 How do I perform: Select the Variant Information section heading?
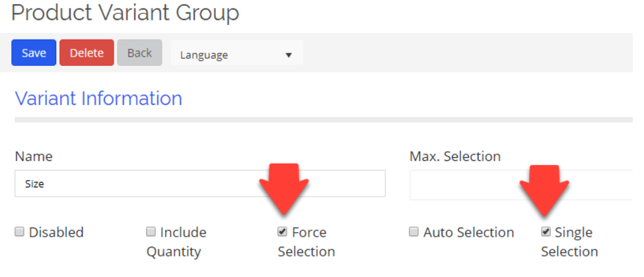coord(98,98)
